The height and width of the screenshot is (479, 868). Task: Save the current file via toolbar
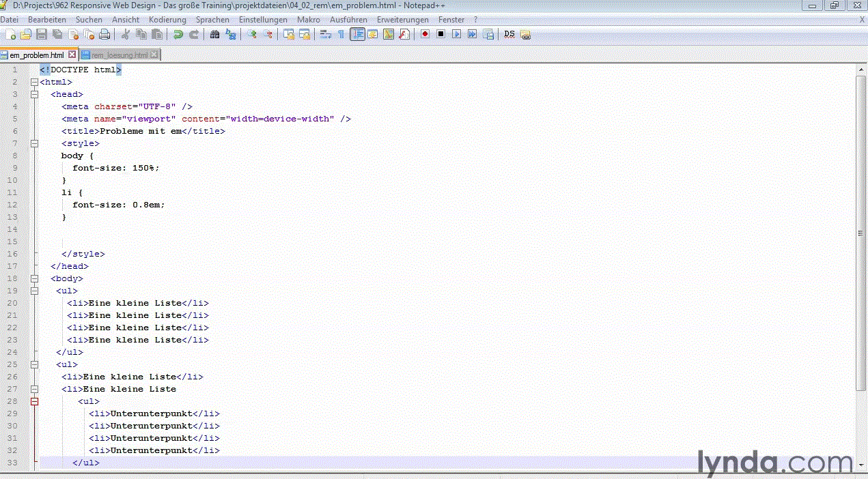click(x=42, y=34)
